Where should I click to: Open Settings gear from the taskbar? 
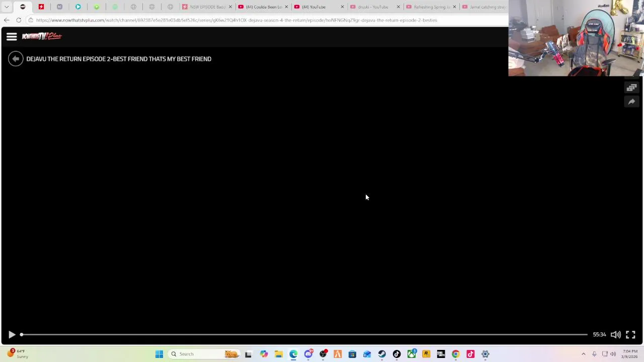tap(486, 354)
